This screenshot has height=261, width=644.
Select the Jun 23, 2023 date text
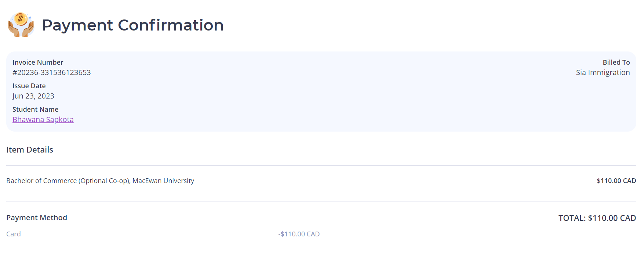[x=33, y=96]
